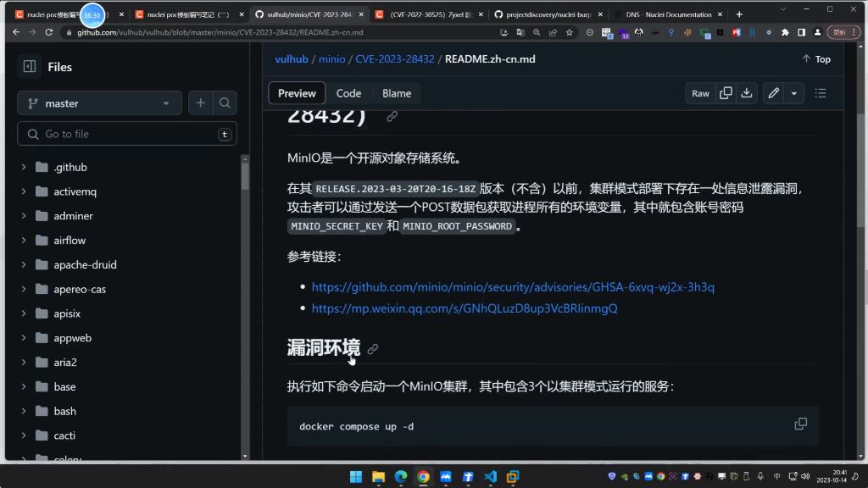Copy anchor link next to 漏洞环境 heading

[373, 348]
